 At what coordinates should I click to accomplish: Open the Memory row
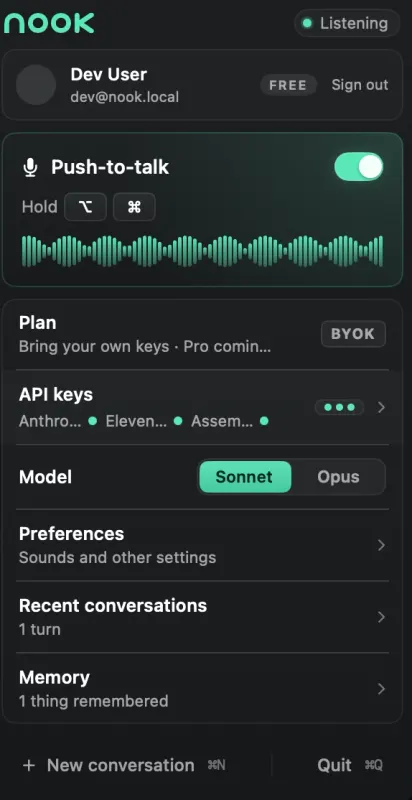[202, 689]
